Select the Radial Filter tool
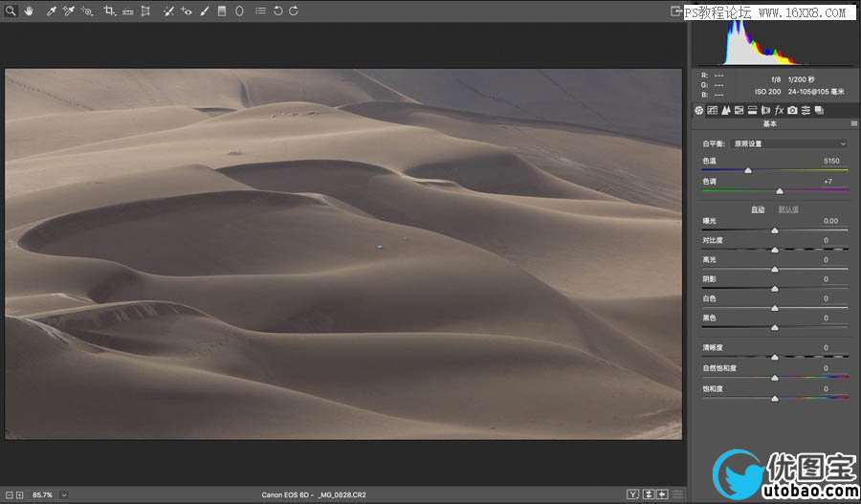 click(239, 11)
